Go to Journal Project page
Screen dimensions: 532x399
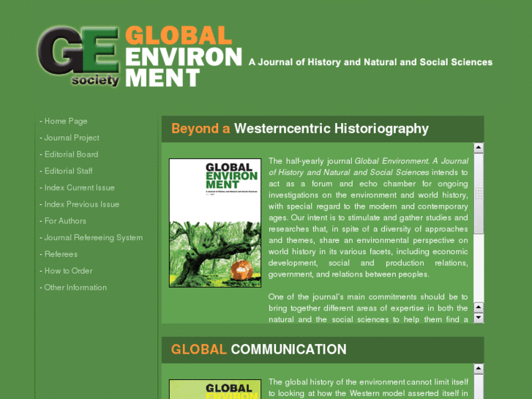(x=72, y=138)
